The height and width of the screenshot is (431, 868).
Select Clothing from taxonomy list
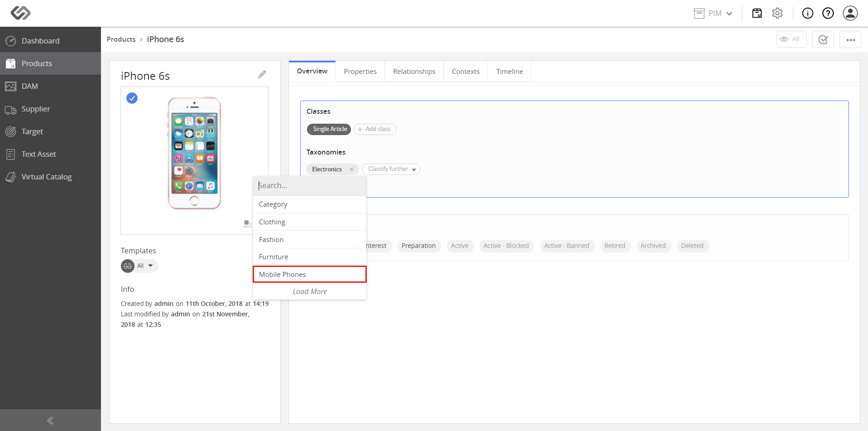[310, 222]
